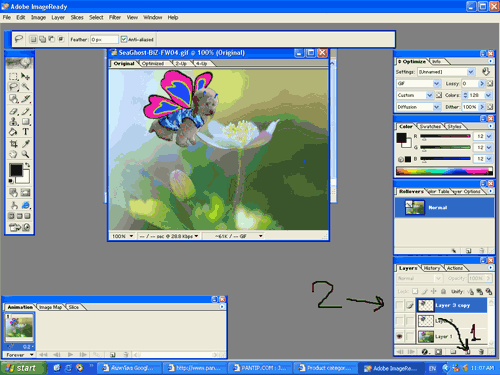Screen dimensions: 500x375
Task: Open the Forever looping dropdown
Action: [19, 355]
